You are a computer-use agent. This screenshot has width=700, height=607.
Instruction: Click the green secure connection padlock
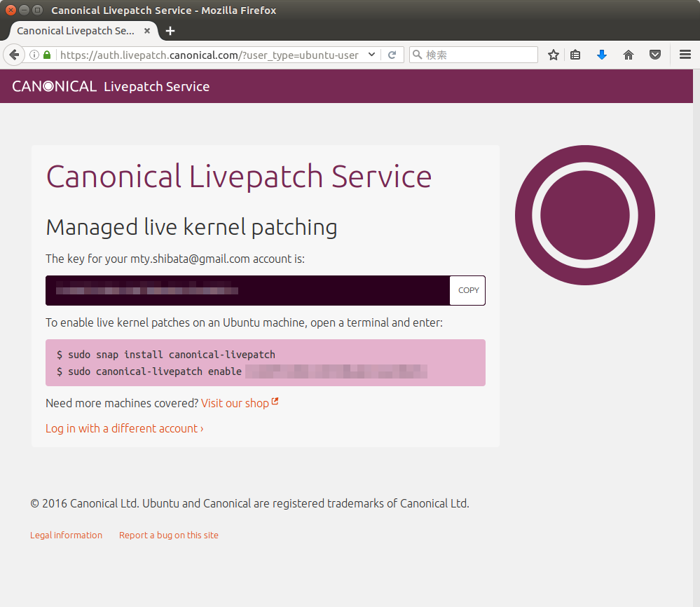pyautogui.click(x=47, y=55)
